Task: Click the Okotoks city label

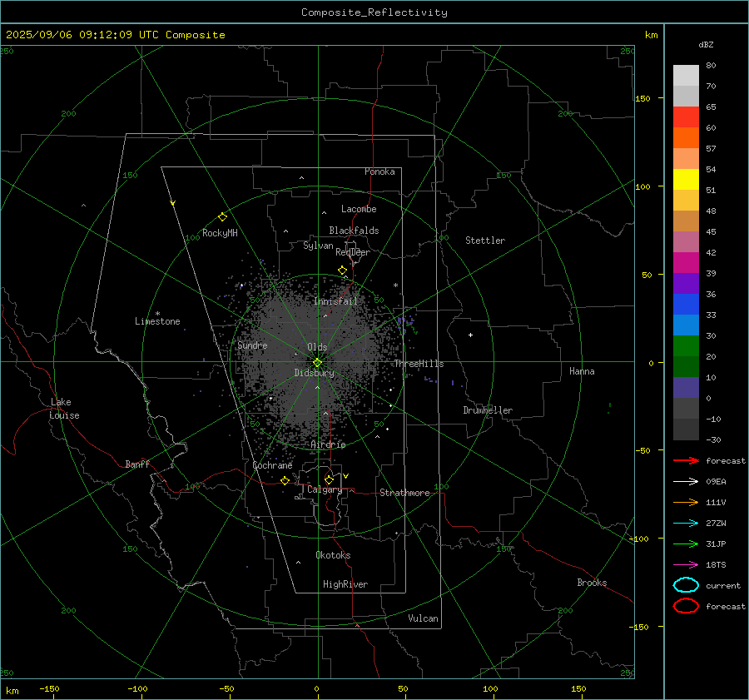Action: [x=333, y=555]
